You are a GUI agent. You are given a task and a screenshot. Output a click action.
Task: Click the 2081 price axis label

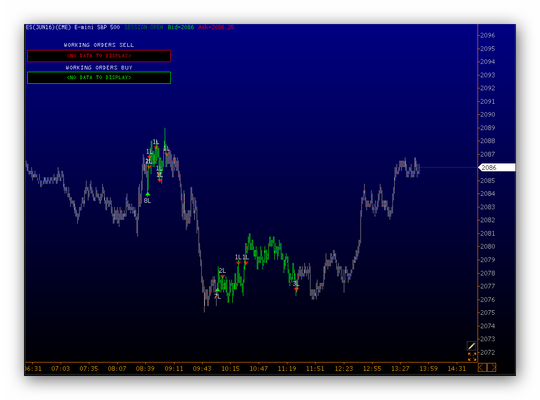[488, 234]
